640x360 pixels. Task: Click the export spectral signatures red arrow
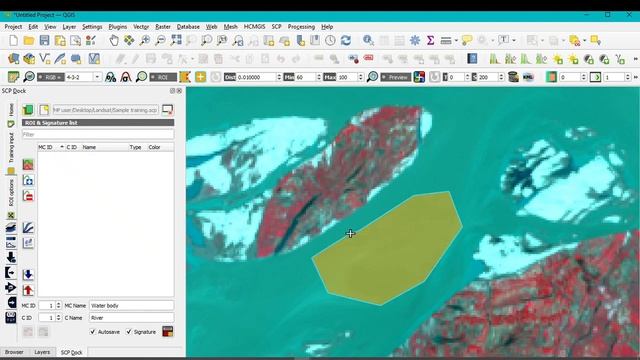28,290
